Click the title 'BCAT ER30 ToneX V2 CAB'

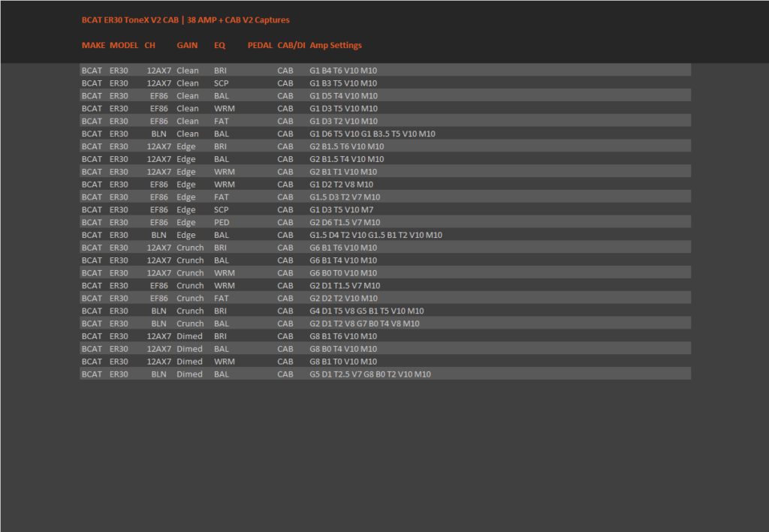pyautogui.click(x=130, y=20)
